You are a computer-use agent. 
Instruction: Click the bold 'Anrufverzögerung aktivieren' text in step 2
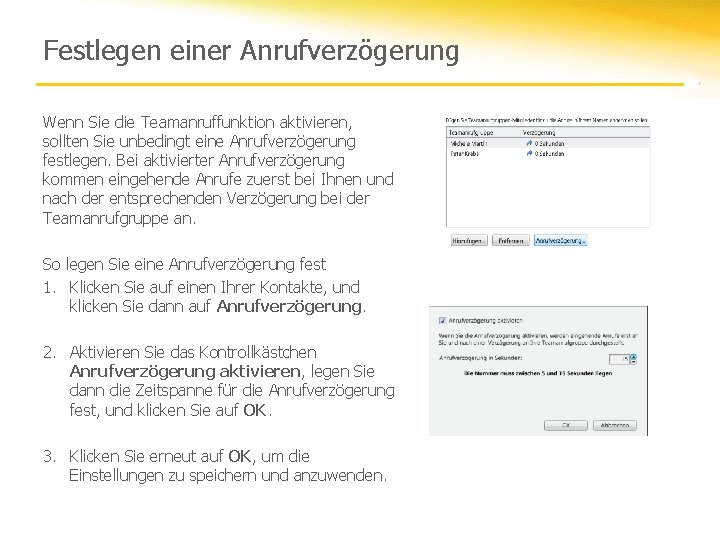pyautogui.click(x=185, y=371)
